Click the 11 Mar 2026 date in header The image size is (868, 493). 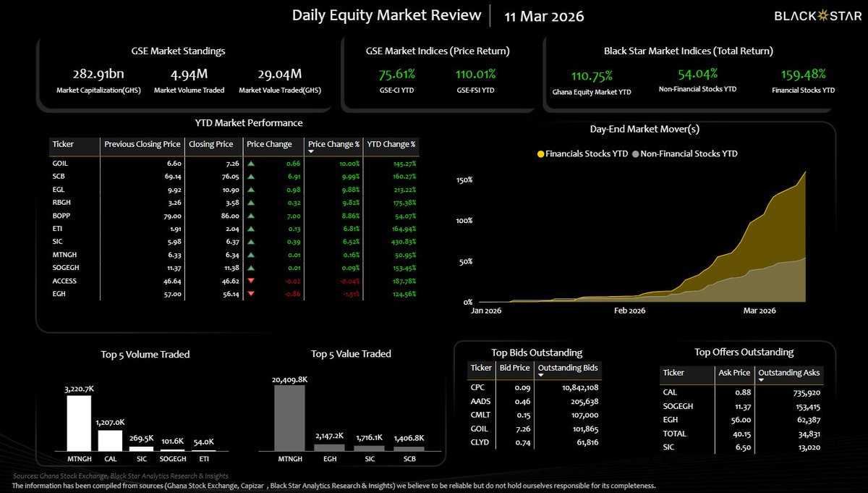(x=545, y=16)
